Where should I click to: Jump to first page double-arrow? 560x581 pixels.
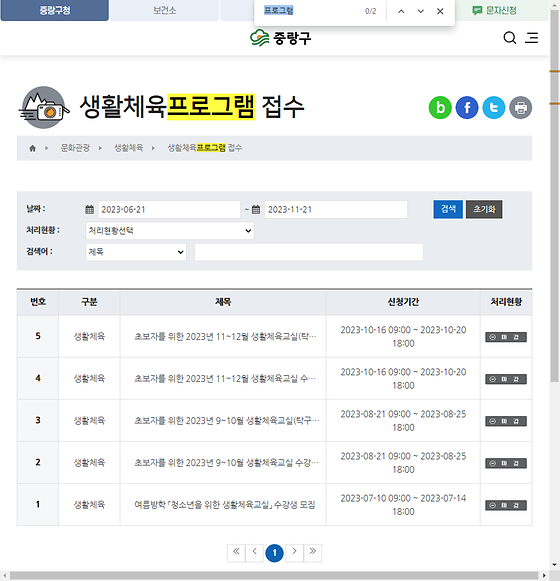[236, 553]
